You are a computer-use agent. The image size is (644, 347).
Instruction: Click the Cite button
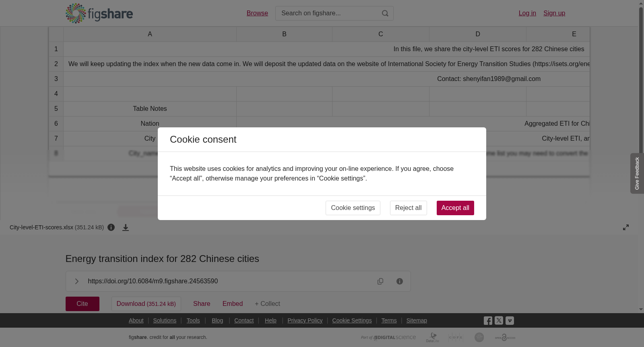pos(83,304)
